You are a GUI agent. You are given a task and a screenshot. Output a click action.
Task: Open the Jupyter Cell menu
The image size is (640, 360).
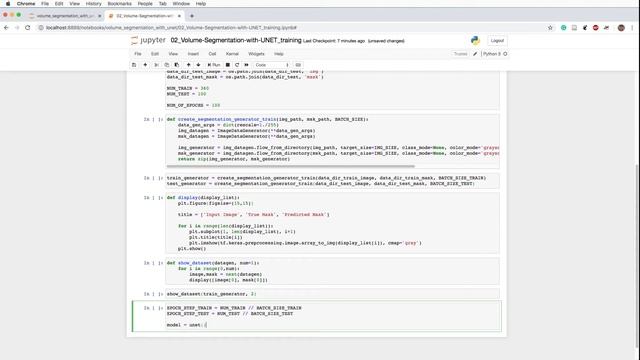point(212,54)
